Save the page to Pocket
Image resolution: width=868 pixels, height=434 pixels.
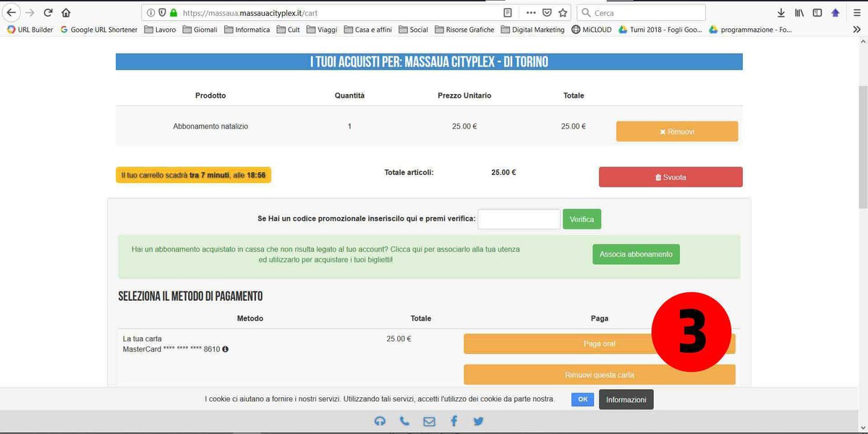coord(548,12)
